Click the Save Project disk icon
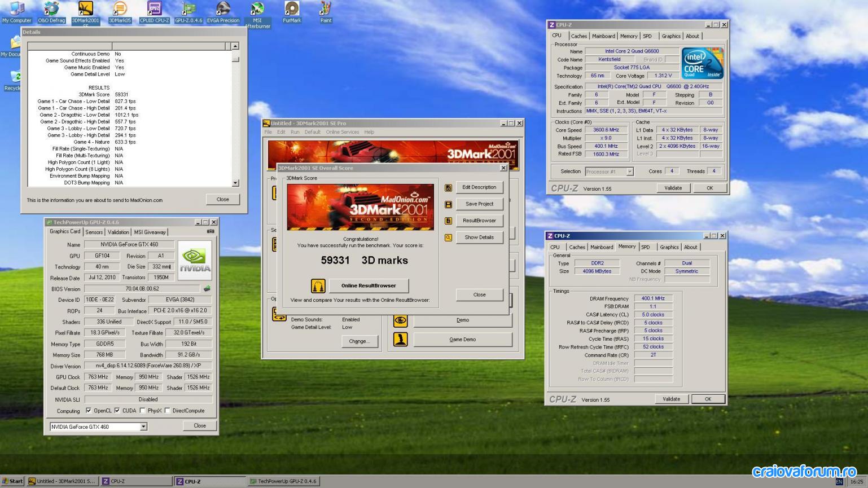The height and width of the screenshot is (488, 868). (x=448, y=204)
